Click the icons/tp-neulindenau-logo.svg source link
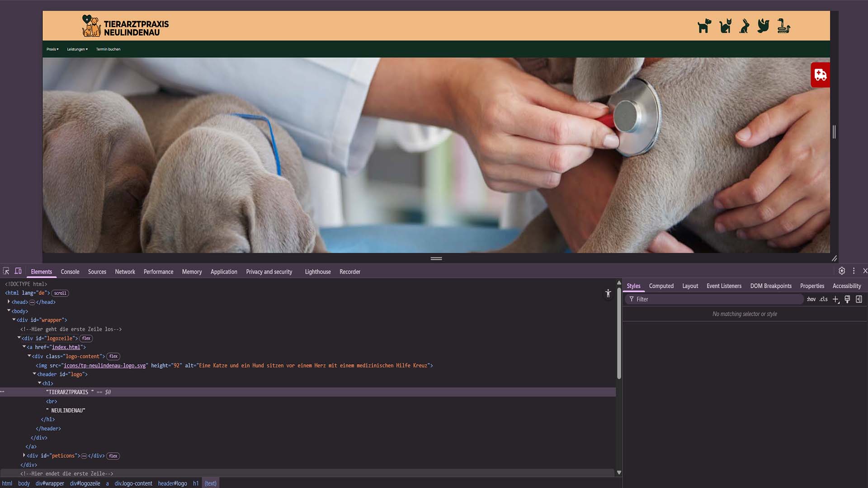868x488 pixels. [104, 365]
